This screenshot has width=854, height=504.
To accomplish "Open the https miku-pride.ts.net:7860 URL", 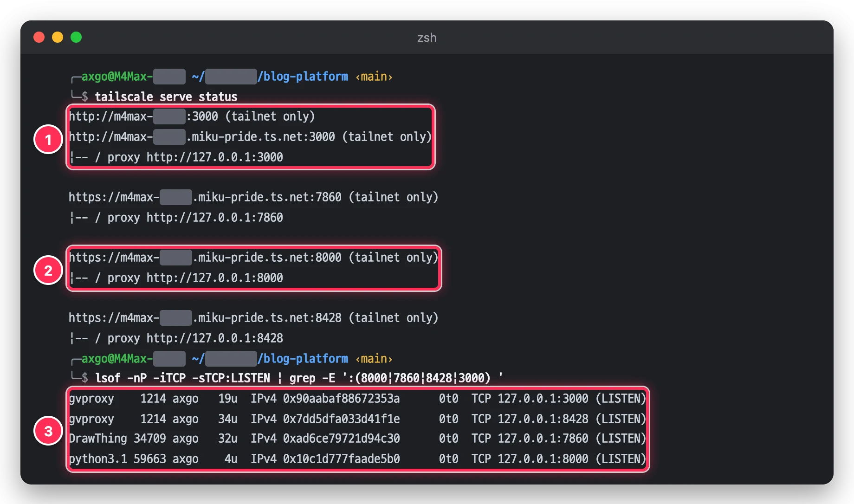I will coord(253,197).
